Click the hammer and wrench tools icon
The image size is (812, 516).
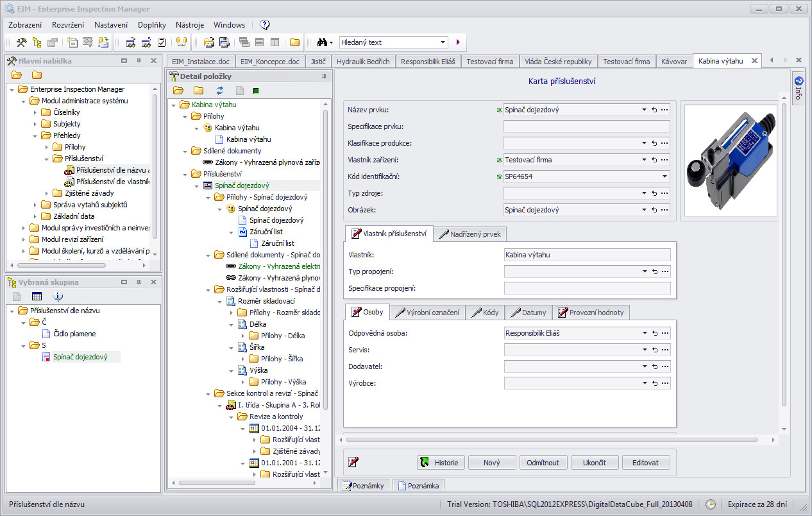click(21, 42)
